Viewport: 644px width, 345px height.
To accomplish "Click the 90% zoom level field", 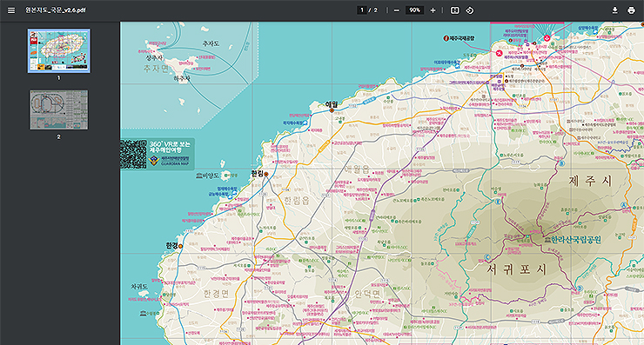I will 414,10.
